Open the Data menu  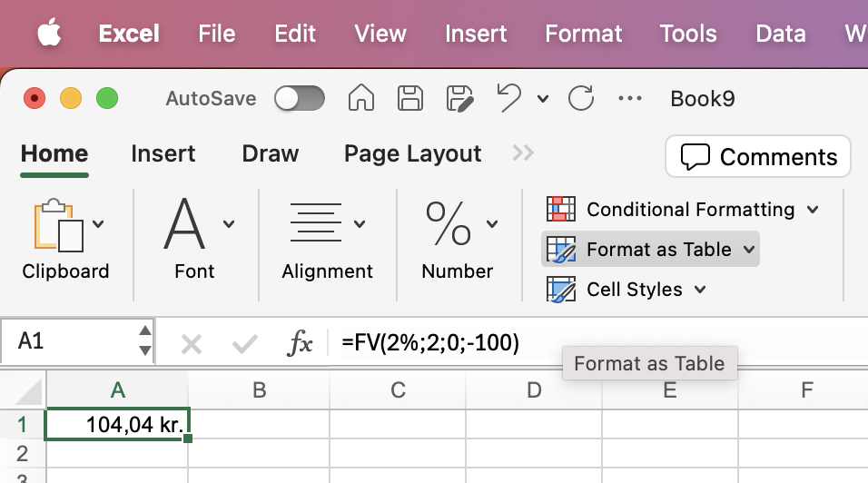click(x=781, y=34)
